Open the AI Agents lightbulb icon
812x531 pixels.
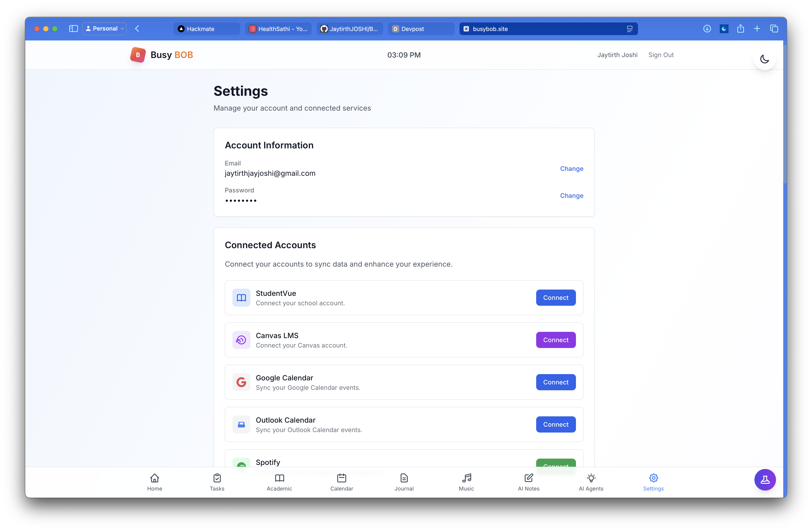[x=591, y=482]
